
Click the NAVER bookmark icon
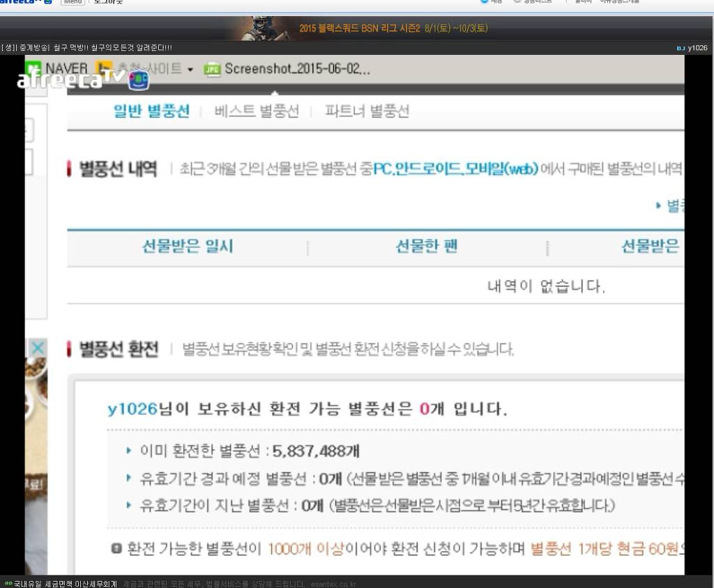(32, 69)
